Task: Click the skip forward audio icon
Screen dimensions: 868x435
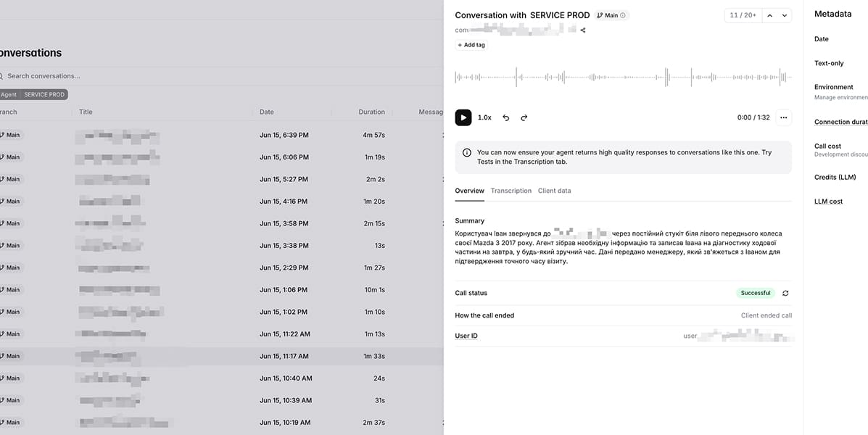Action: (x=524, y=117)
